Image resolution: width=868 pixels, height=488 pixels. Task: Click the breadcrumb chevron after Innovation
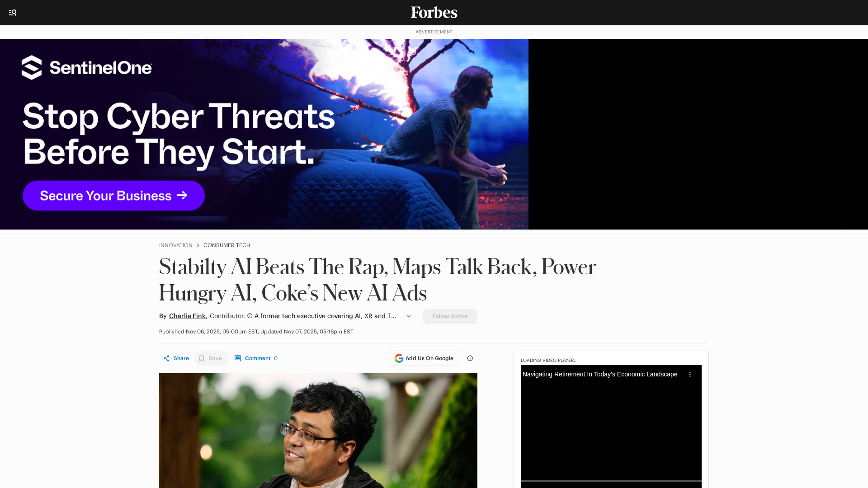[x=198, y=245]
